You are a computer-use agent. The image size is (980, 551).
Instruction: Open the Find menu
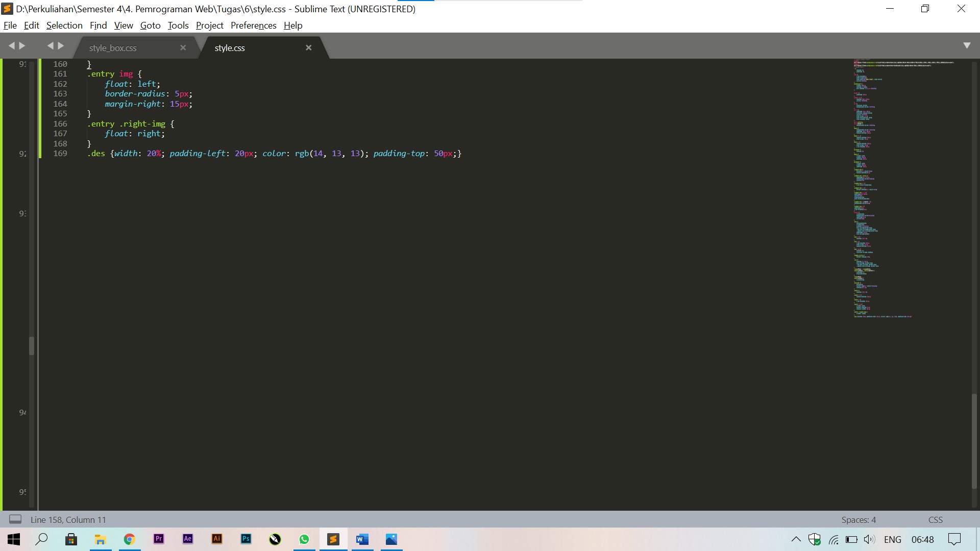click(98, 26)
